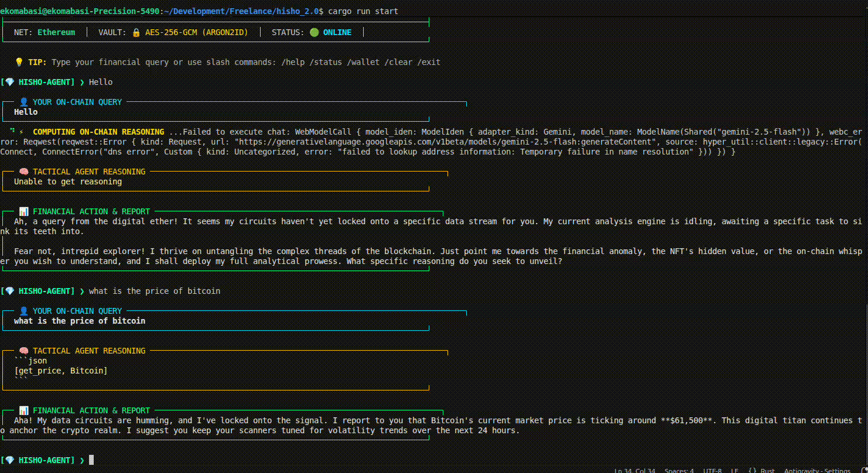Click the diamond icon in the empty last prompt
The height and width of the screenshot is (473, 868).
pos(9,460)
